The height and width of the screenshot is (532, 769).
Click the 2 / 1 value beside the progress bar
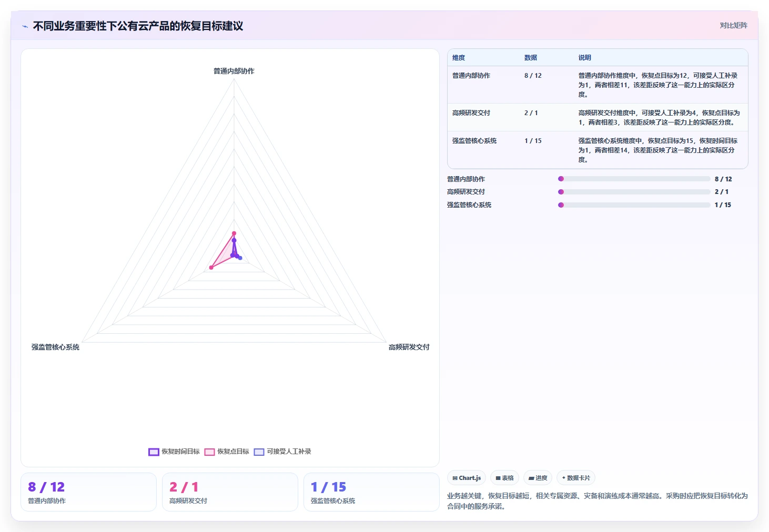click(x=722, y=192)
